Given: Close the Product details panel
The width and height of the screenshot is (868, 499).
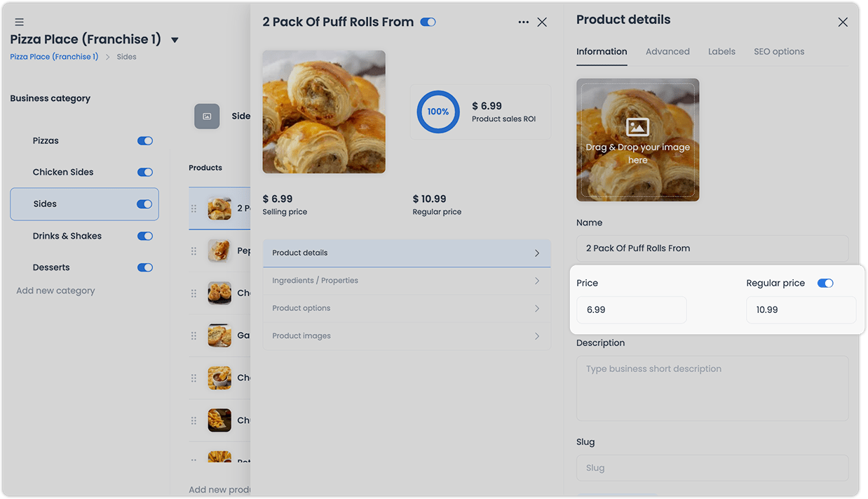Looking at the screenshot, I should point(843,22).
